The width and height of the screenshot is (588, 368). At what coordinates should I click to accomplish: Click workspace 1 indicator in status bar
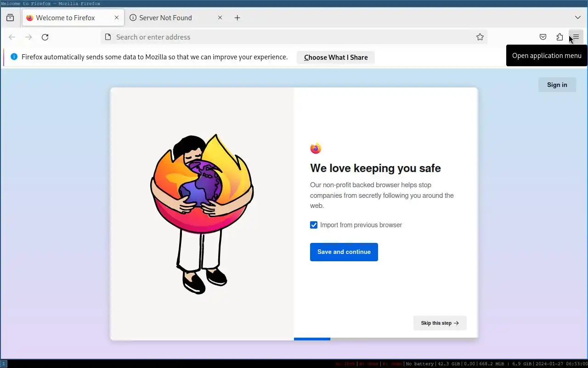[x=4, y=364]
